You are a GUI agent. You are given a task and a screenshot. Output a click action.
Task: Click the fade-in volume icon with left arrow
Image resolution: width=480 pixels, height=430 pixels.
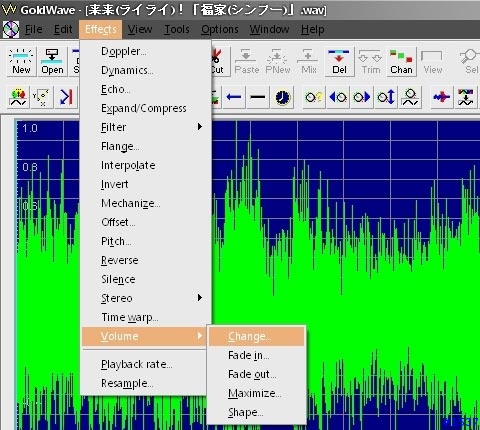(338, 97)
